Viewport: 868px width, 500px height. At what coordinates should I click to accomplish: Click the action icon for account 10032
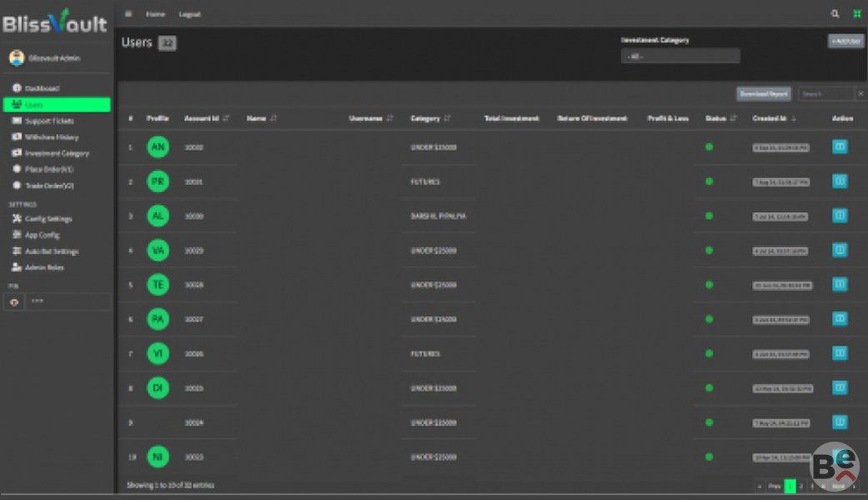(840, 147)
